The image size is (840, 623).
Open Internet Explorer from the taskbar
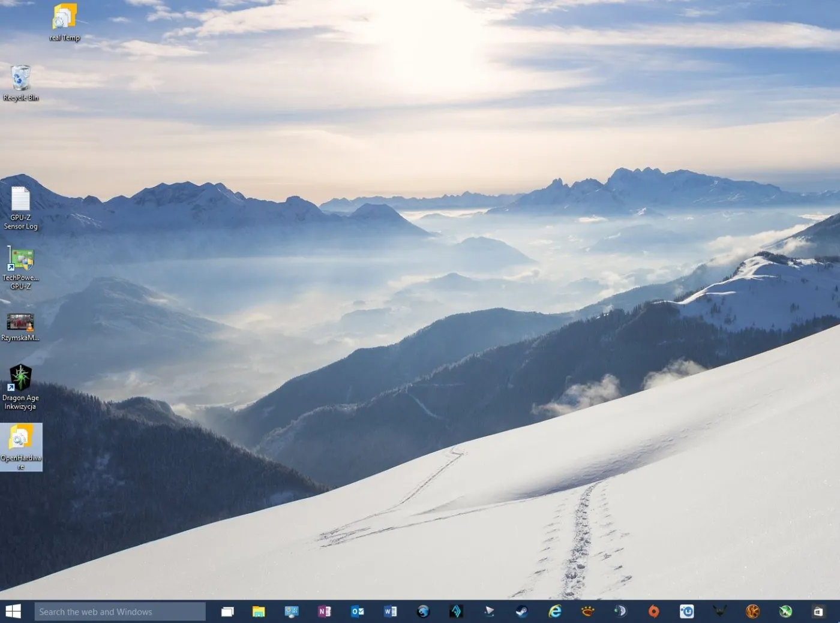554,611
